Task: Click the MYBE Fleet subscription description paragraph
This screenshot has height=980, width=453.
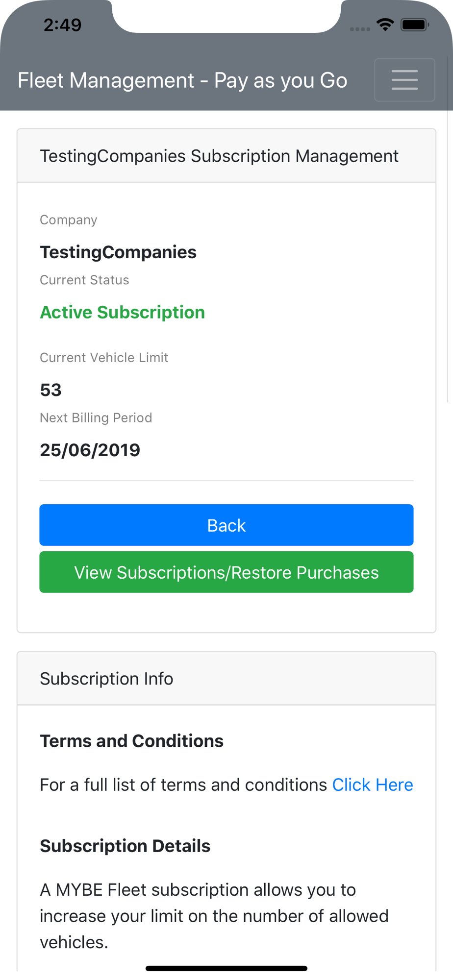Action: tap(214, 915)
